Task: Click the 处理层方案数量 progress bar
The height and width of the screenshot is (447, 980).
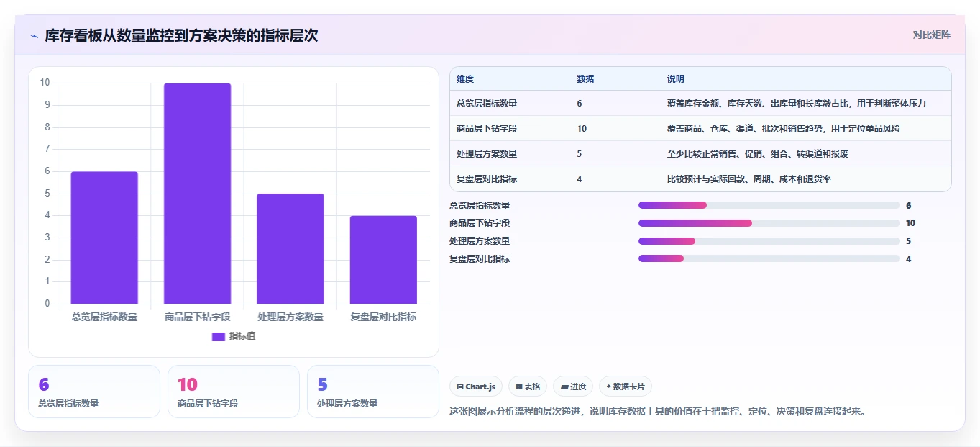Action: (769, 241)
